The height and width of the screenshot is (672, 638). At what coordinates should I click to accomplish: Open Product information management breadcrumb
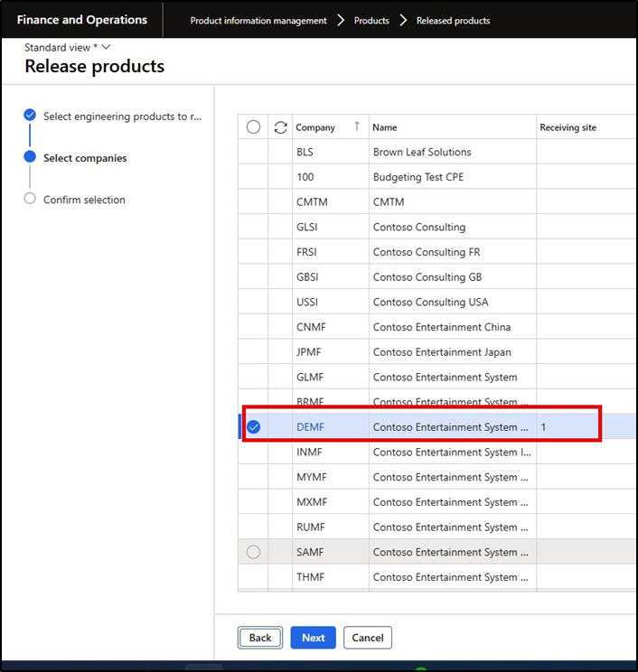click(x=258, y=21)
